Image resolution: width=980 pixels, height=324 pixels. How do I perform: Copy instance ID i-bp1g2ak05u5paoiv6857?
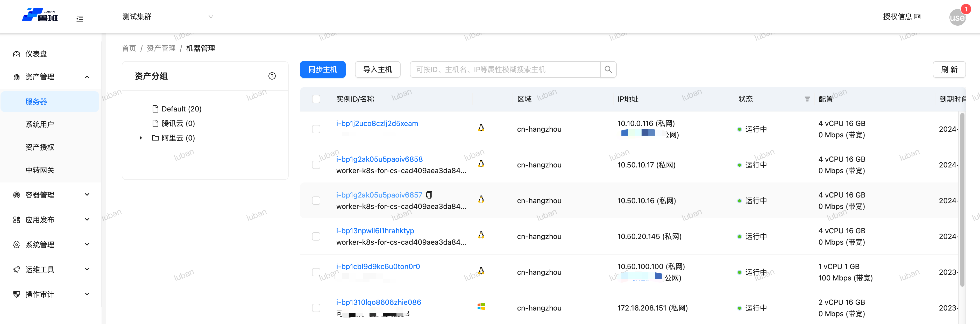429,195
